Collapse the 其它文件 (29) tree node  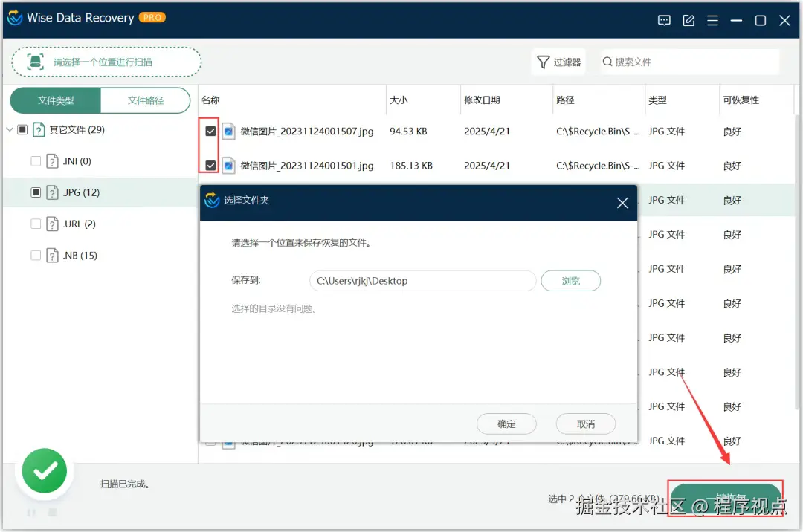click(x=10, y=129)
